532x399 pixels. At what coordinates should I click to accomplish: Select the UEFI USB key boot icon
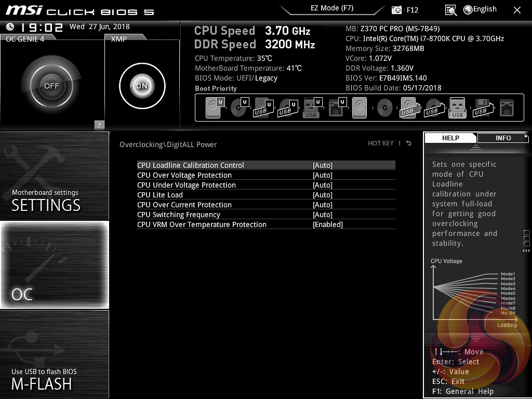[x=312, y=108]
